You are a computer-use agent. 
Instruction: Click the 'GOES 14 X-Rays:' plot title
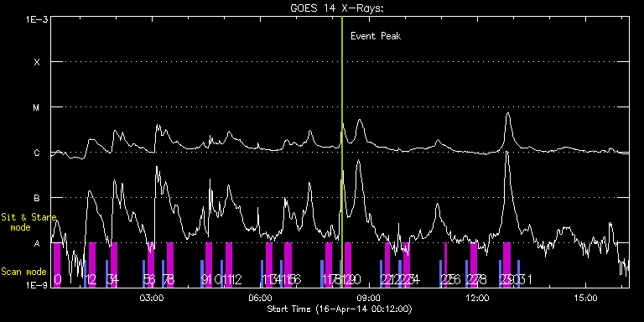coord(337,8)
